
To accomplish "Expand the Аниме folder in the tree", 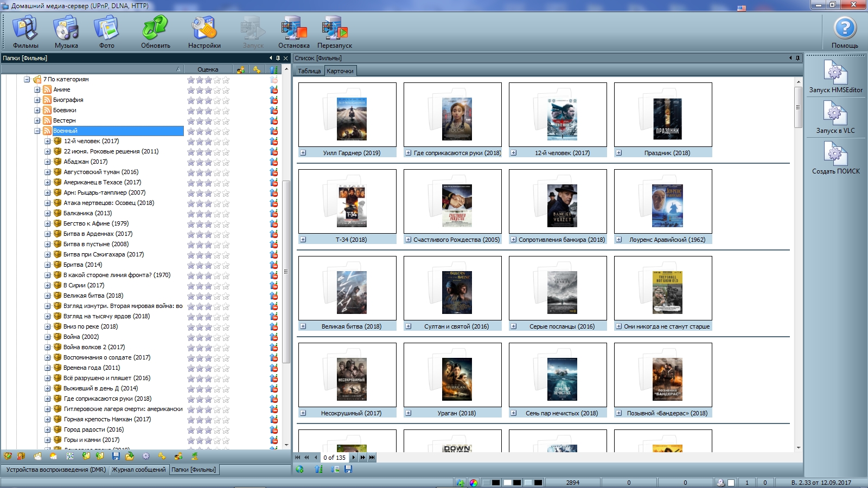I will pyautogui.click(x=37, y=90).
